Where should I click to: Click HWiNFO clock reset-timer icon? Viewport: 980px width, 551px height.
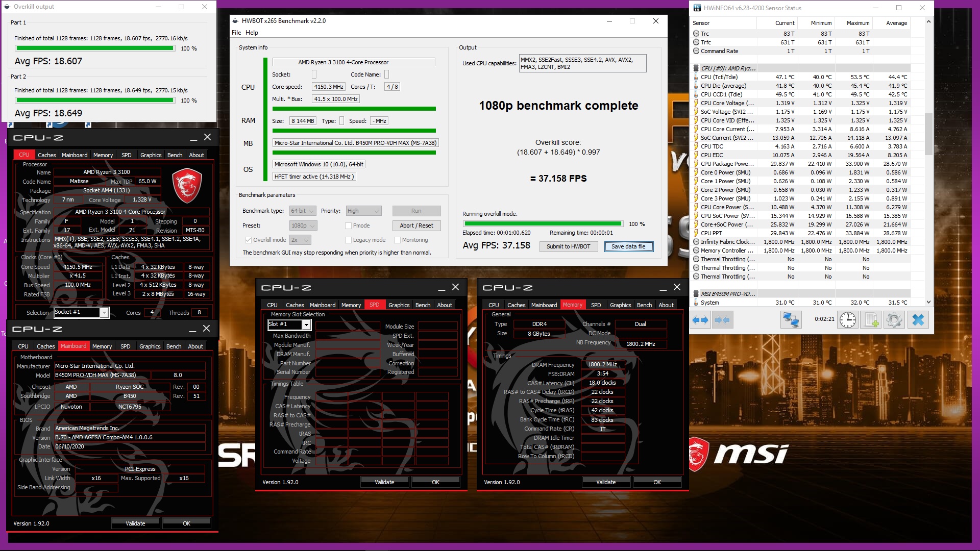pyautogui.click(x=848, y=320)
